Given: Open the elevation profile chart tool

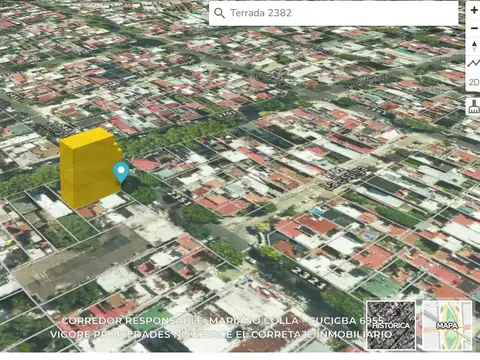Looking at the screenshot, I should [x=474, y=63].
